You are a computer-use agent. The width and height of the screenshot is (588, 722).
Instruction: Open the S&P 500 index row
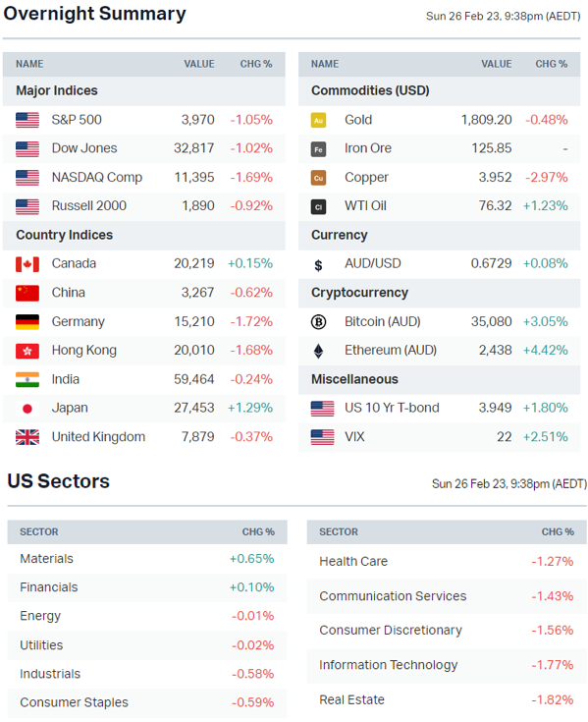tap(144, 120)
